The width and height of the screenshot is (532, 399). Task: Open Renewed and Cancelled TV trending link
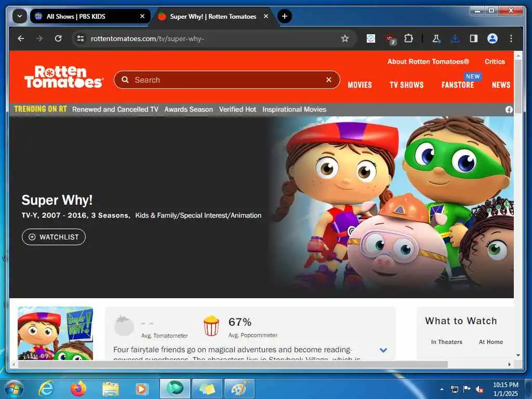pos(115,109)
